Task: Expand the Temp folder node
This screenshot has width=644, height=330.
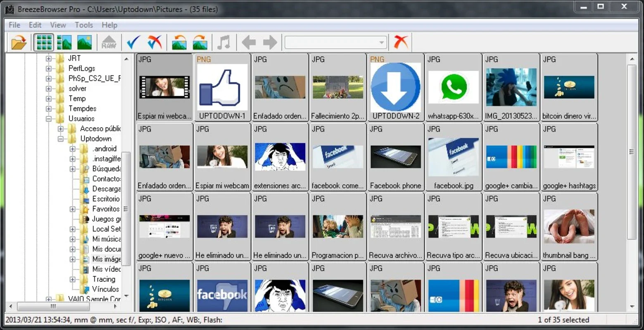Action: (49, 99)
